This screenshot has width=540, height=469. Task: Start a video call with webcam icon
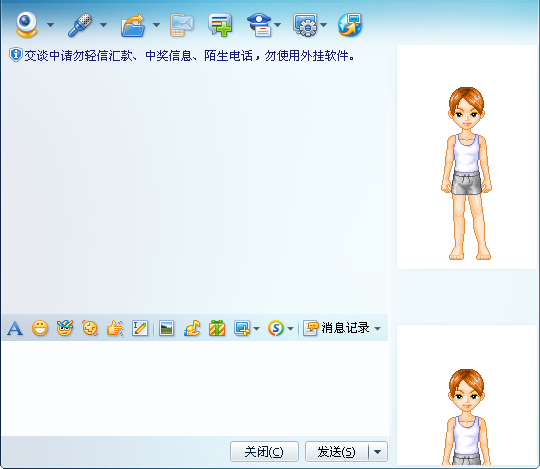[27, 24]
